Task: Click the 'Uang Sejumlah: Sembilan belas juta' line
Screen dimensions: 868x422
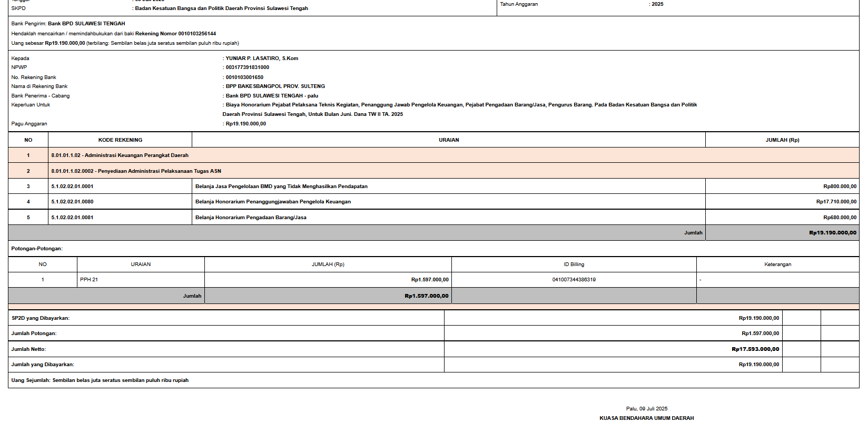Action: [100, 380]
